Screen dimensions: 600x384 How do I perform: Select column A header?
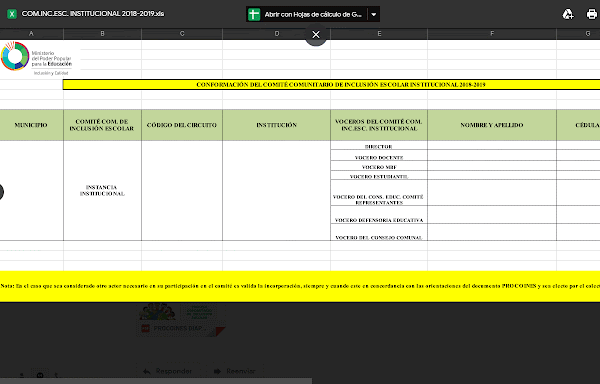31,34
